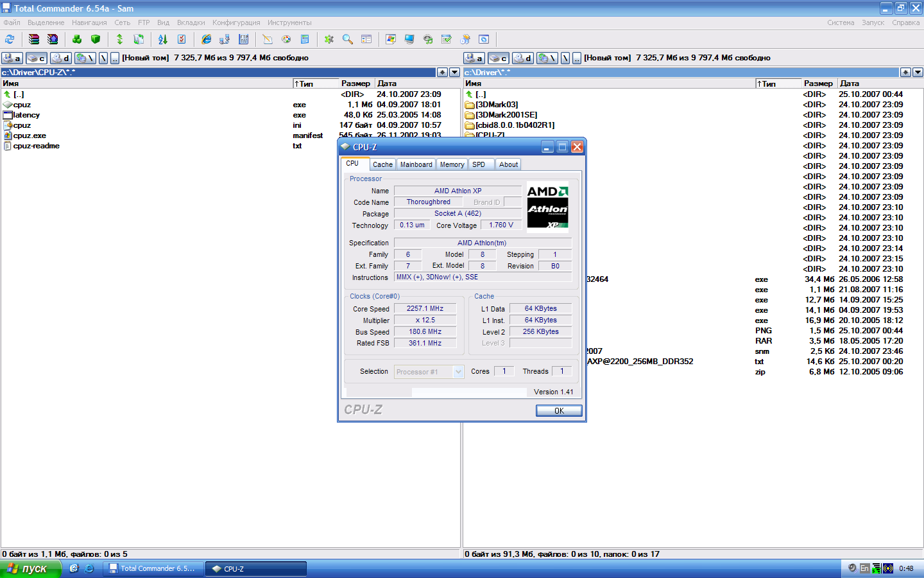Switch to Total Commander in taskbar
This screenshot has width=924, height=578.
click(154, 568)
